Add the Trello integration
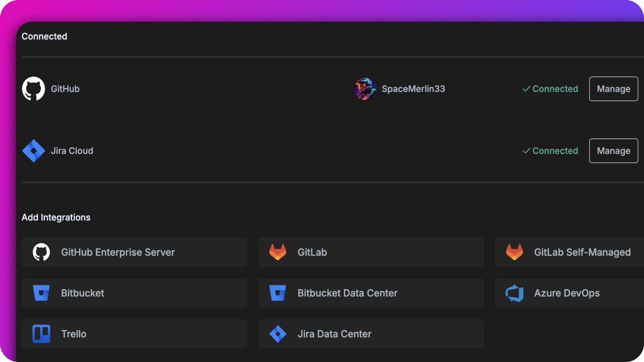Screen dimensions: 644x362 click(x=134, y=334)
